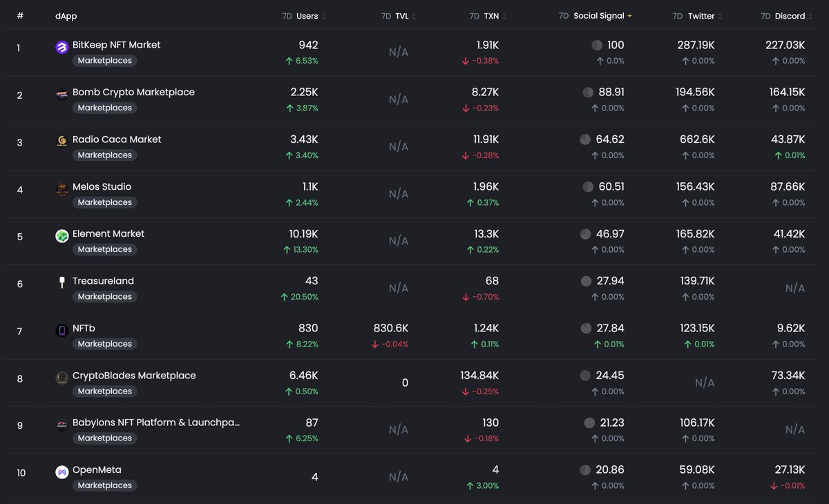Click the 73.34K Discord value for CryptoBlades

[x=790, y=376]
